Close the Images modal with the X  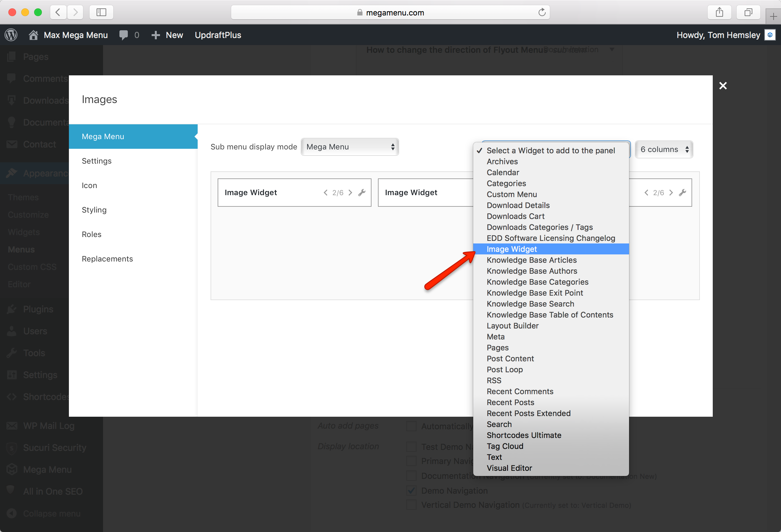[723, 86]
